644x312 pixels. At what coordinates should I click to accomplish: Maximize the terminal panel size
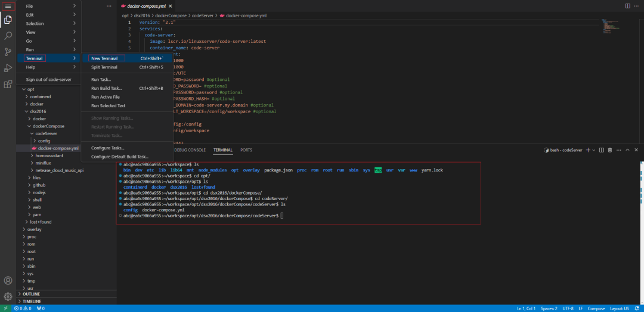coord(627,150)
